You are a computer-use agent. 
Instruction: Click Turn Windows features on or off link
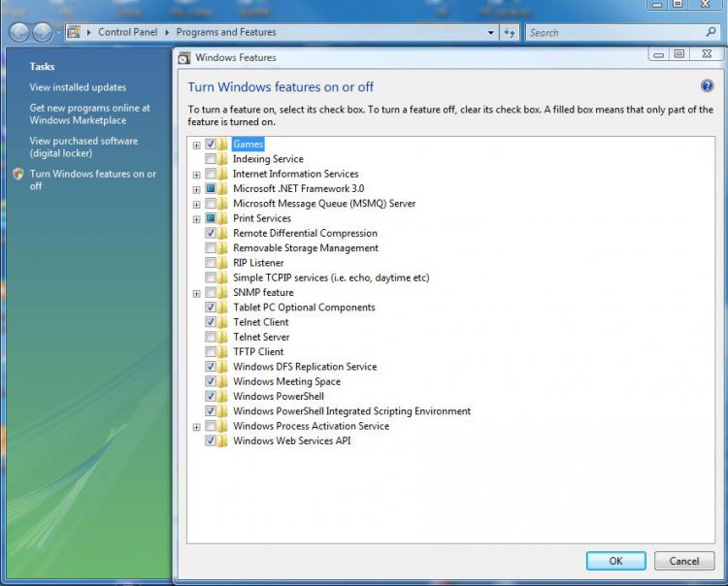coord(93,180)
